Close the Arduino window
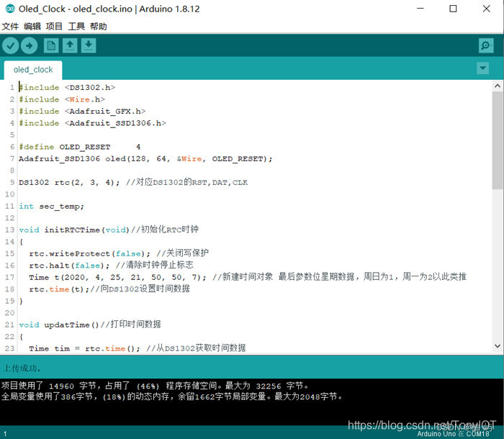 (486, 9)
